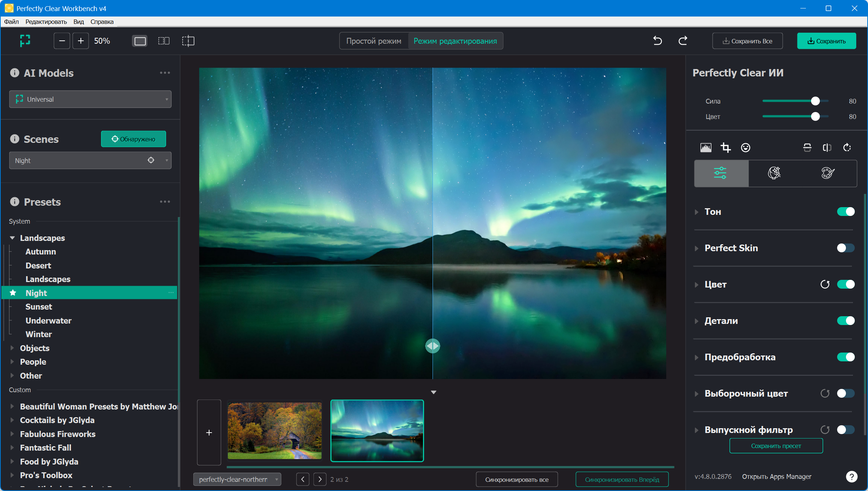
Task: Click the face detection smiley icon
Action: (745, 148)
